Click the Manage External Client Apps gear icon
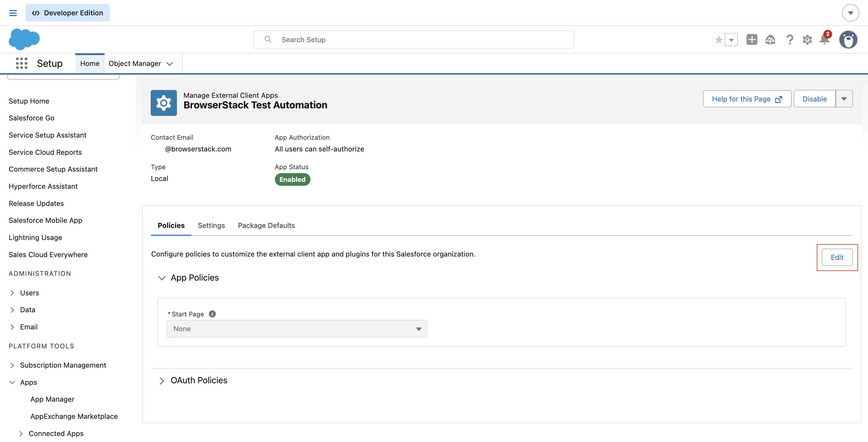Screen dimensions: 868x442 coord(163,103)
